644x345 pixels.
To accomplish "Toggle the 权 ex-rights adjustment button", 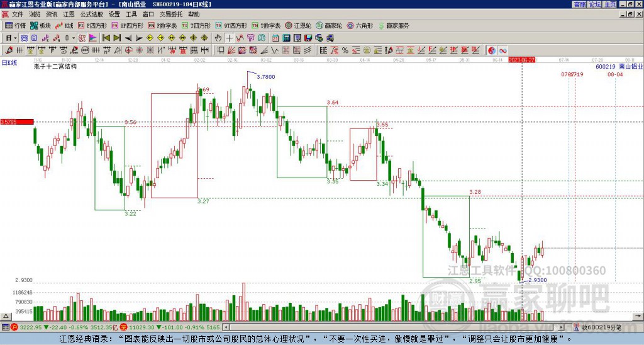I will (x=81, y=38).
